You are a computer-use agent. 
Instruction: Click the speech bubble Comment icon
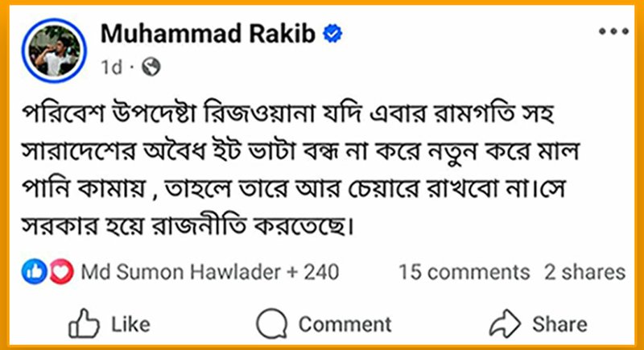coord(270,324)
